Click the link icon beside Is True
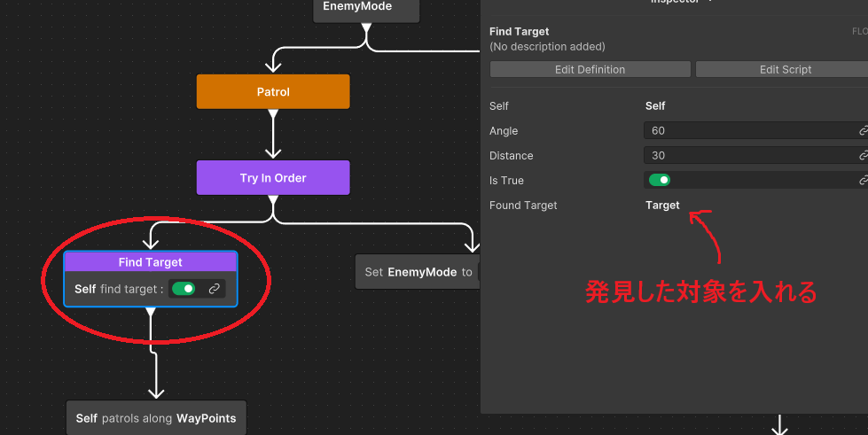The height and width of the screenshot is (435, 868). (863, 180)
